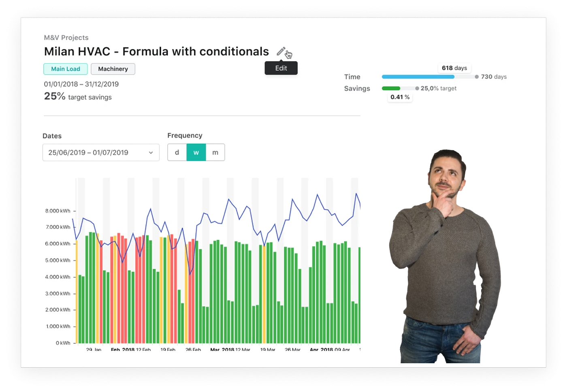Click the 25,0% target marker dot
567x392 pixels.
pos(417,88)
